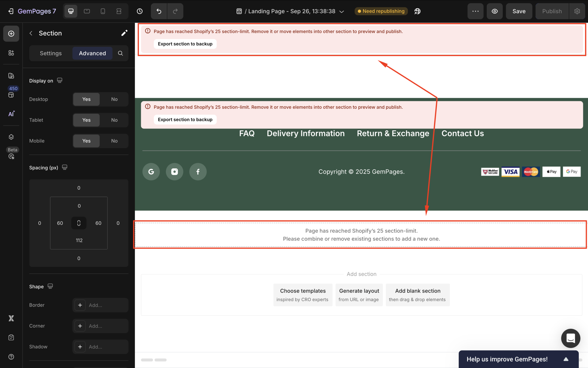
Task: Expand the Landing Page title dropdown
Action: tap(342, 11)
